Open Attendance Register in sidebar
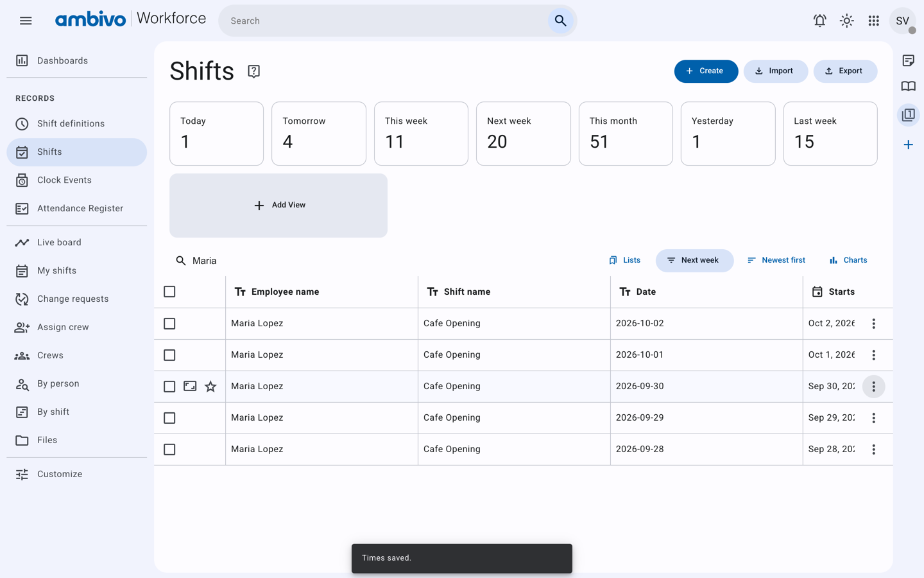Screen dimensions: 924x578 click(x=76, y=209)
